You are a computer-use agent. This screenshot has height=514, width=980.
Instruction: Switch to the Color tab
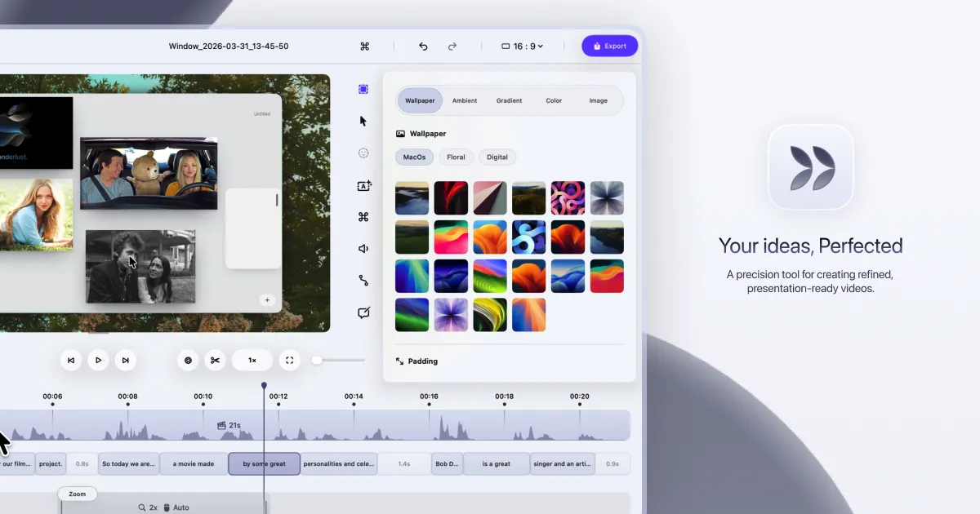click(x=554, y=100)
